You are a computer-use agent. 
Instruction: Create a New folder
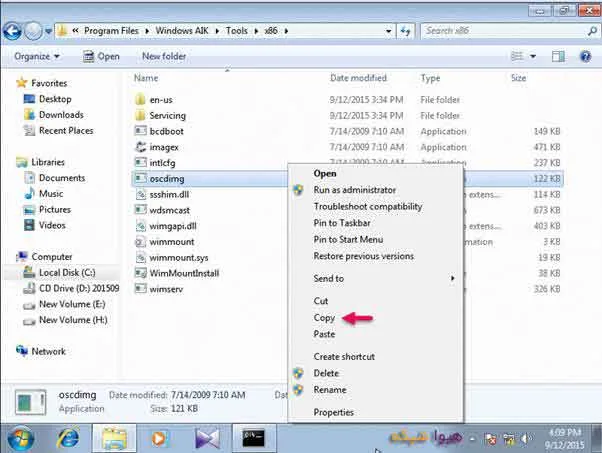[164, 56]
